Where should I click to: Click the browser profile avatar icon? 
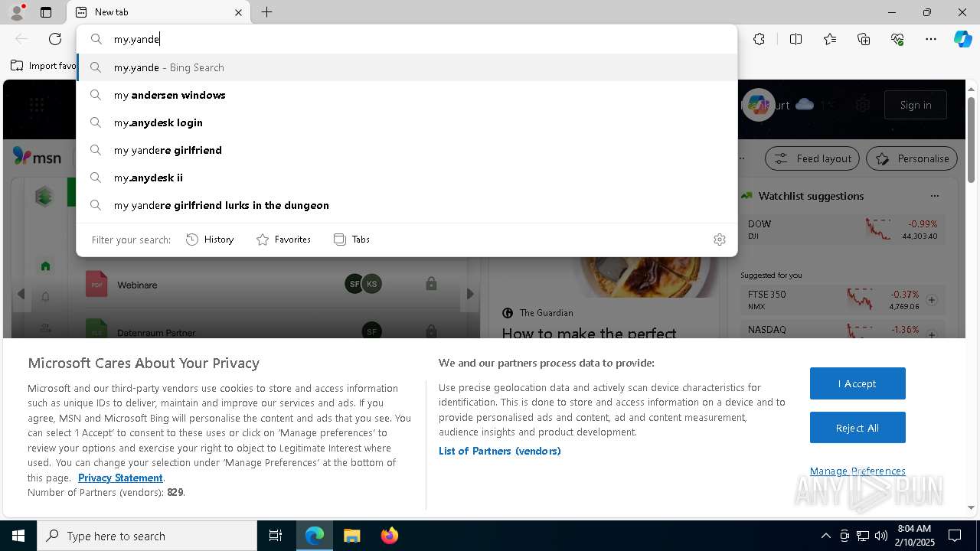coord(16,12)
